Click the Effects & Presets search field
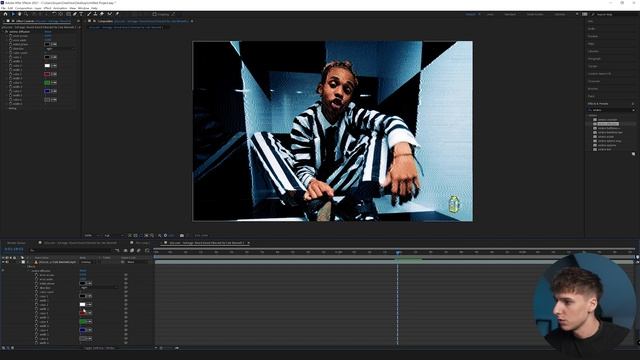Screen dimensions: 640x360 611,110
